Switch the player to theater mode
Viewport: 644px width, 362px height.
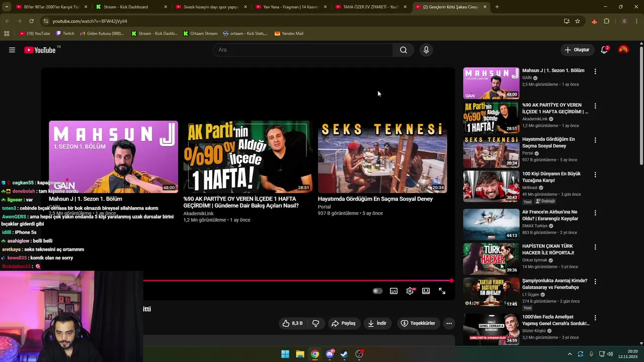(x=426, y=291)
